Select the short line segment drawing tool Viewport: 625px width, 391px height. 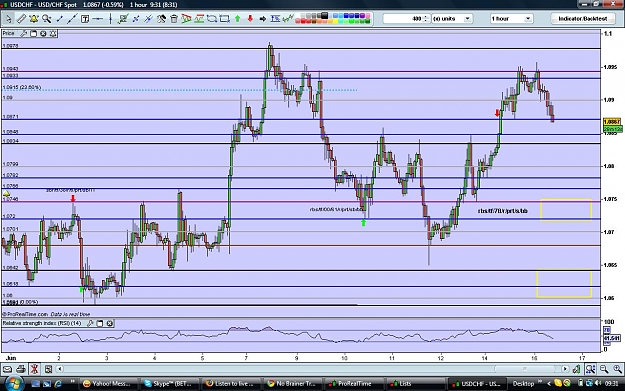point(60,19)
